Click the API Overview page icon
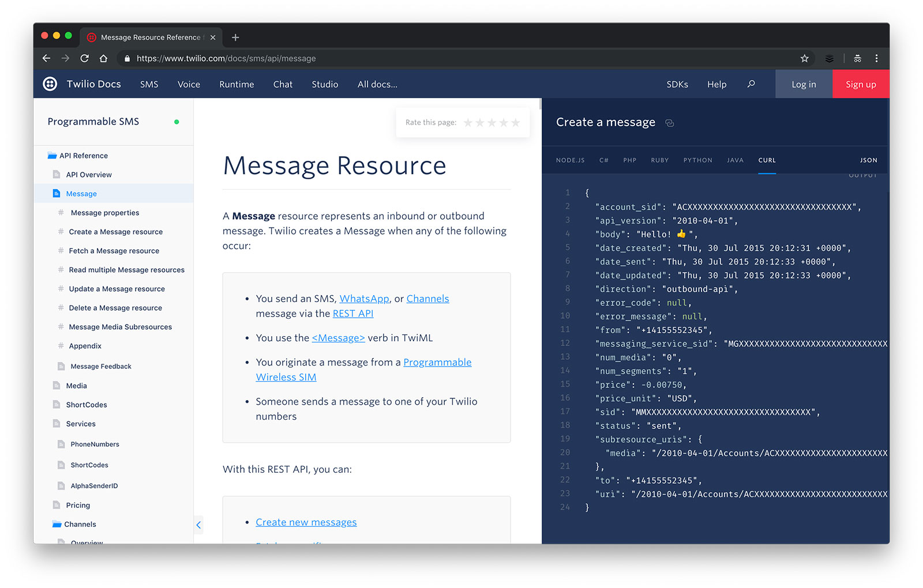The height and width of the screenshot is (588, 923). tap(57, 175)
